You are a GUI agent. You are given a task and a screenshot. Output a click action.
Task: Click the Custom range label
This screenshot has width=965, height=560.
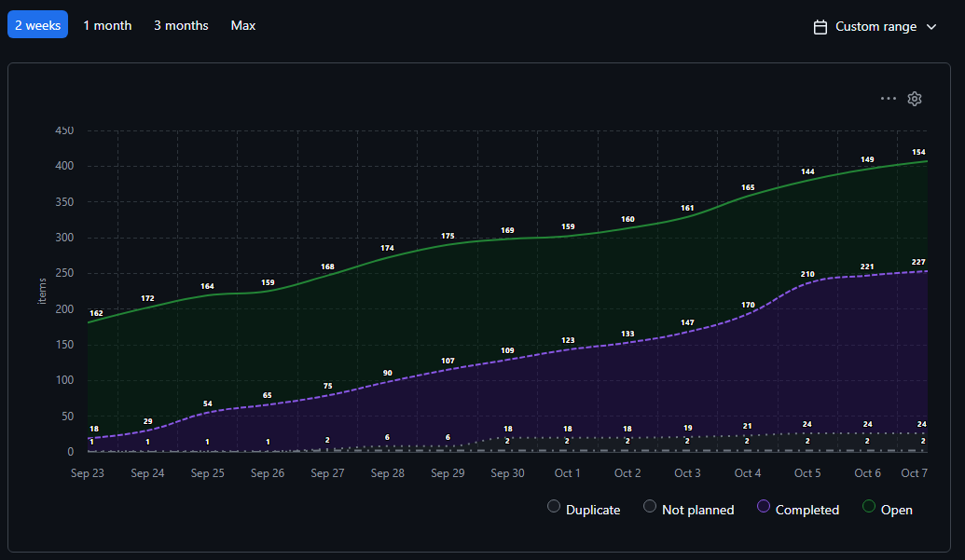tap(875, 27)
